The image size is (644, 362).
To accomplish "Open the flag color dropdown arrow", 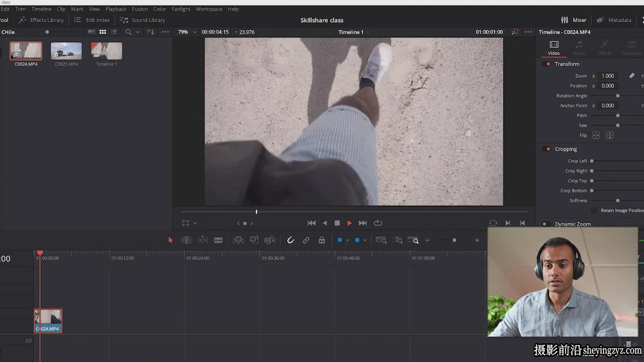I will click(x=347, y=240).
